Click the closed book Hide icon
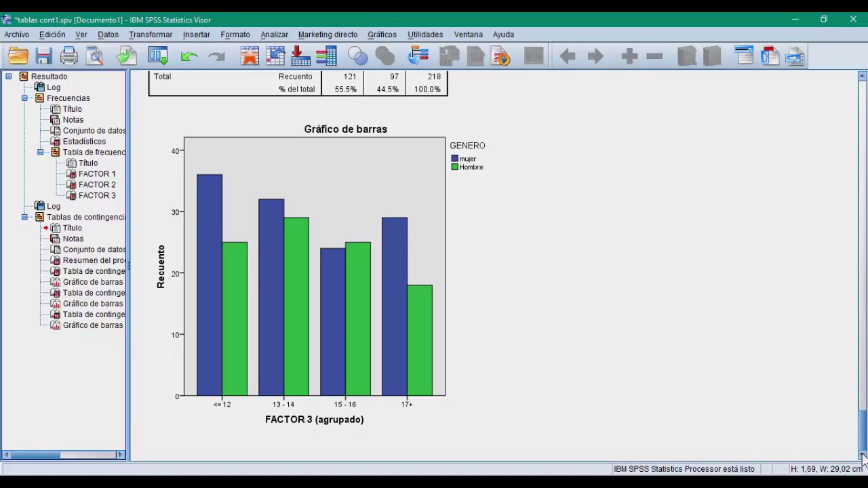 point(711,56)
